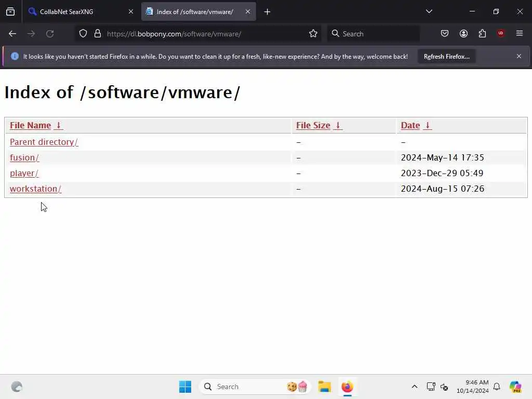
Task: Click the Index of /software/vmware/ heading
Action: 122,92
